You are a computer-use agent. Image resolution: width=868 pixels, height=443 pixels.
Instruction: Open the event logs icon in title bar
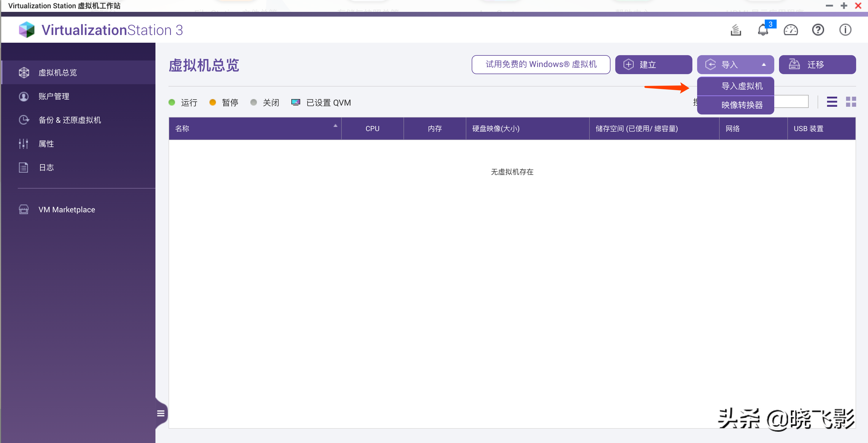click(736, 30)
